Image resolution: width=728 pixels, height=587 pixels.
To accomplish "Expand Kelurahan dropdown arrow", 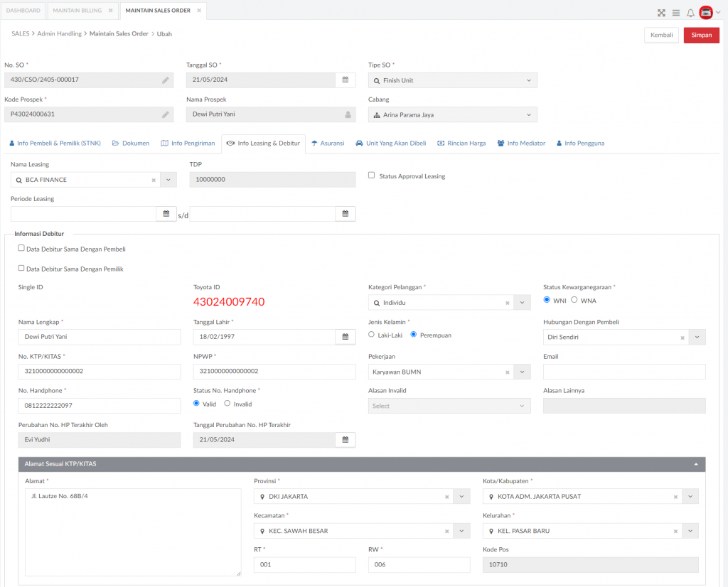I will coord(690,531).
